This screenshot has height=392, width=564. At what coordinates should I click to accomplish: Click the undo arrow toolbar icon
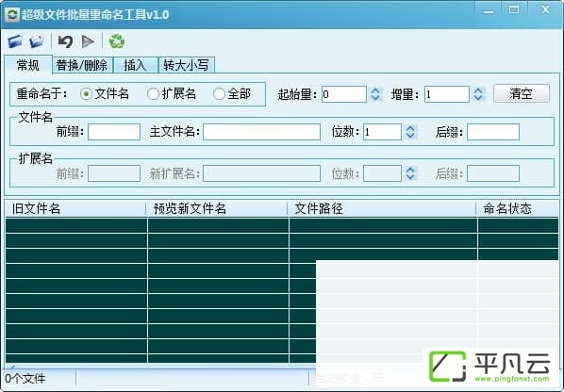pyautogui.click(x=65, y=41)
